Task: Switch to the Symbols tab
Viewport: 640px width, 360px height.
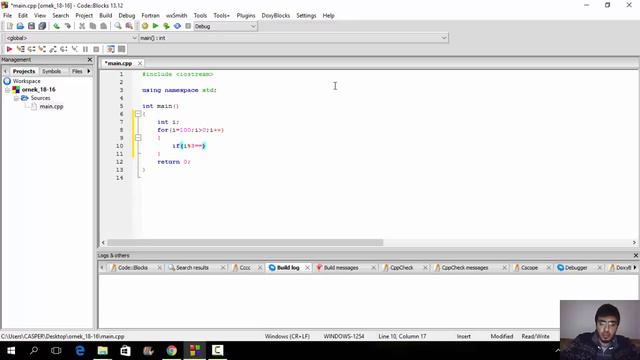Action: pos(51,71)
